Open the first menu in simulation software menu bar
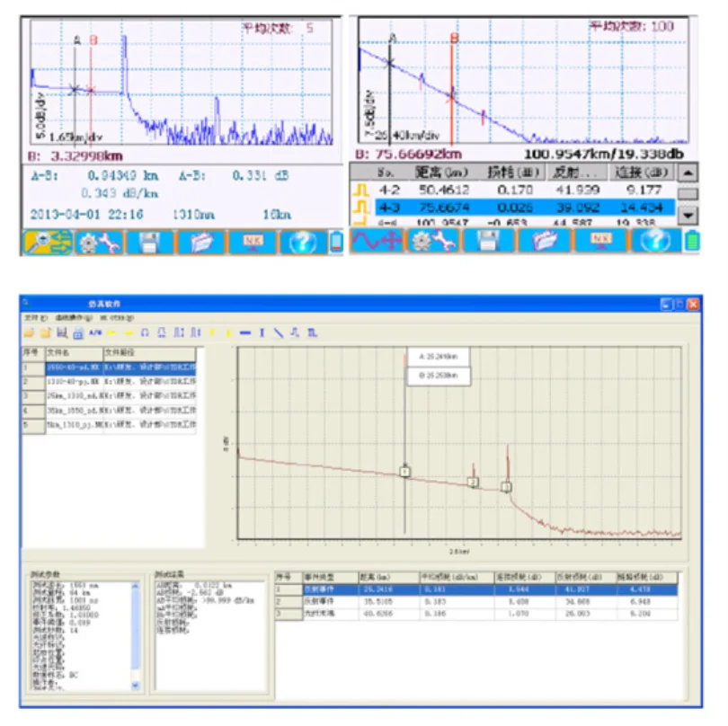This screenshot has width=728, height=726. click(36, 318)
